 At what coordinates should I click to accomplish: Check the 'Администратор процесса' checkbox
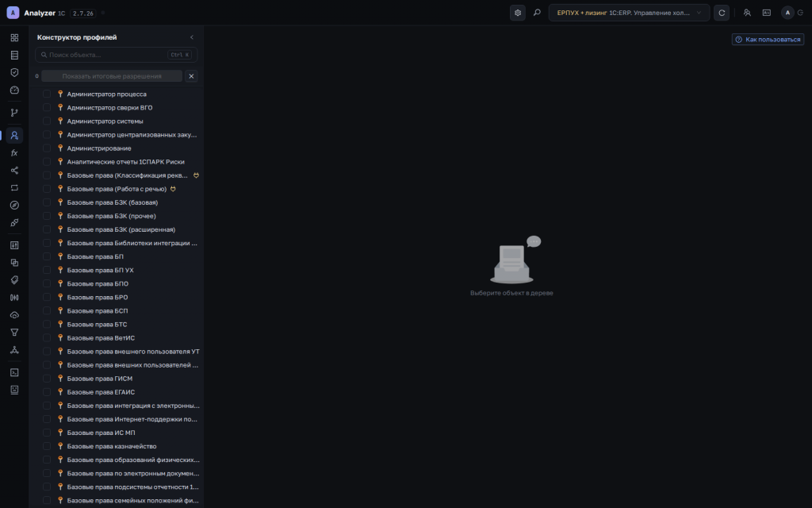pyautogui.click(x=47, y=94)
